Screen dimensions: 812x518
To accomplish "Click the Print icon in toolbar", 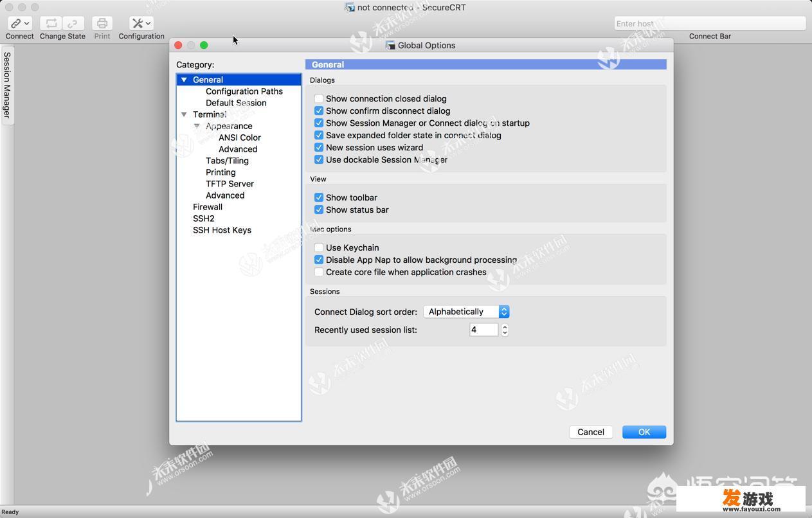I will pos(102,23).
